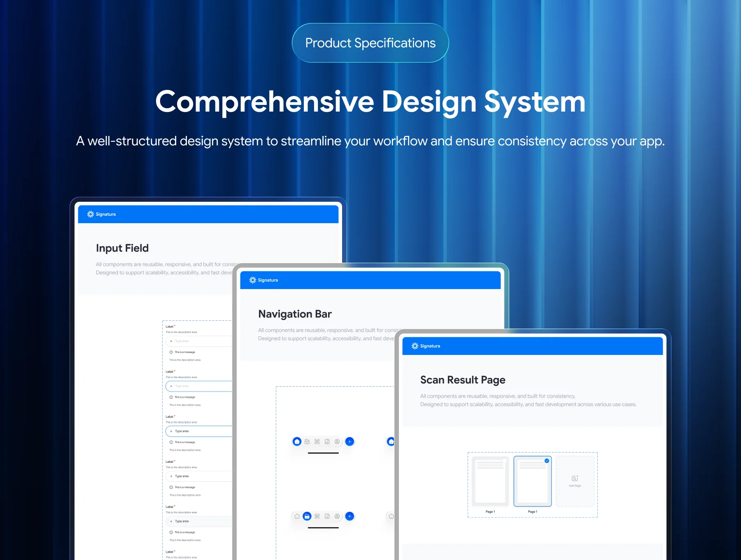Click the 'Comprehensive Design System' headline
The height and width of the screenshot is (560, 741).
tap(370, 102)
